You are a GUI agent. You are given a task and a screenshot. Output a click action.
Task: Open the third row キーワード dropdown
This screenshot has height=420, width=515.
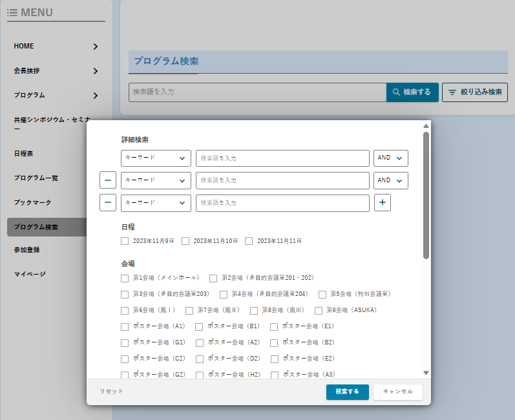pyautogui.click(x=156, y=203)
